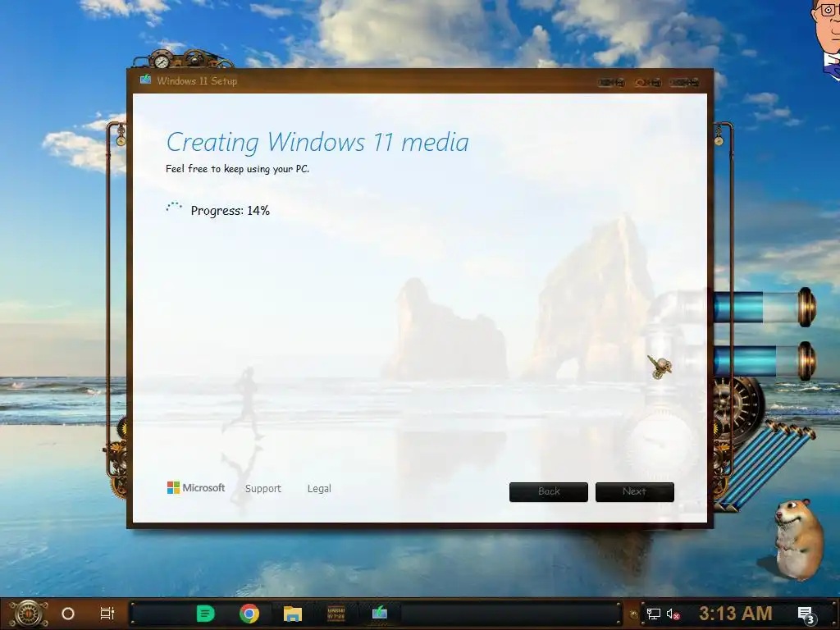
Task: Select Windows Setup icon on taskbar
Action: tap(379, 612)
